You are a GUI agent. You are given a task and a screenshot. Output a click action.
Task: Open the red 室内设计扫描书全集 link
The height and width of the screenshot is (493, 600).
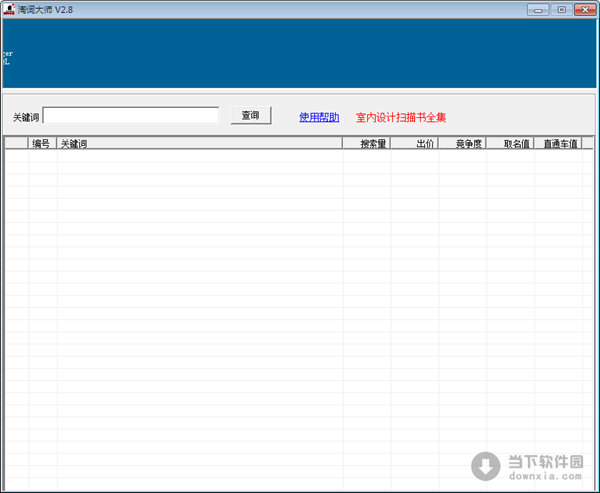pos(401,117)
